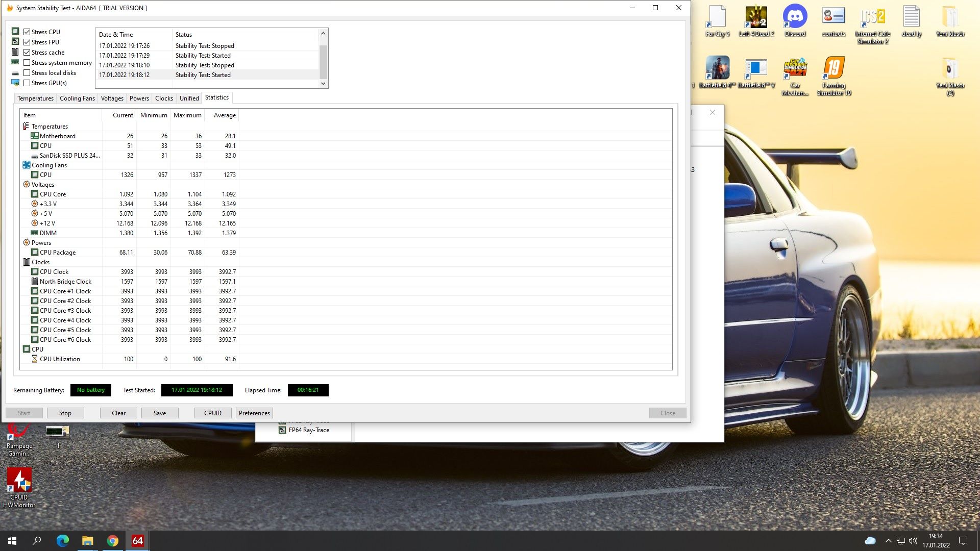
Task: Show hidden system tray icons chevron
Action: [888, 541]
